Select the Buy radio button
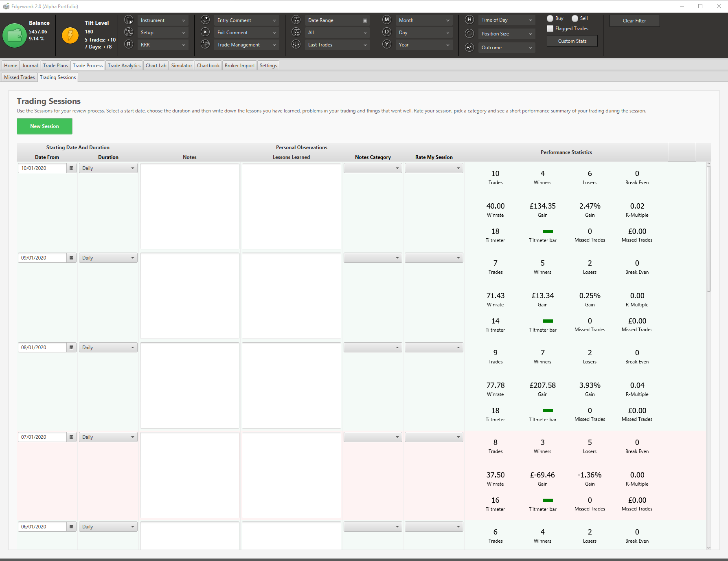 click(x=550, y=18)
